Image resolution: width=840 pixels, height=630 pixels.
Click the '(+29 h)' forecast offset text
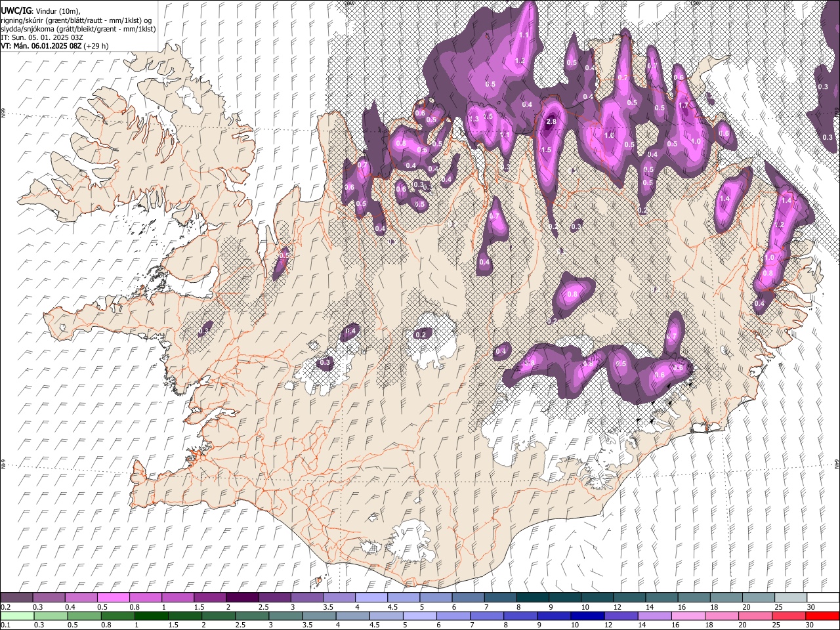coord(96,46)
